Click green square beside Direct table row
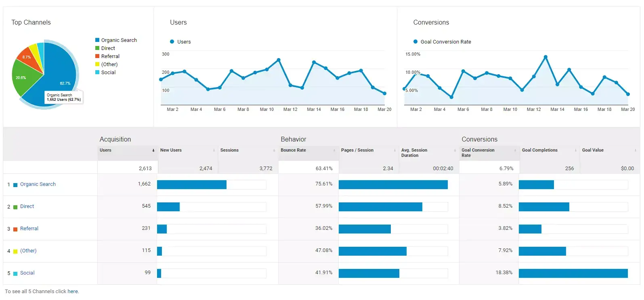This screenshot has height=300, width=644. coord(15,207)
